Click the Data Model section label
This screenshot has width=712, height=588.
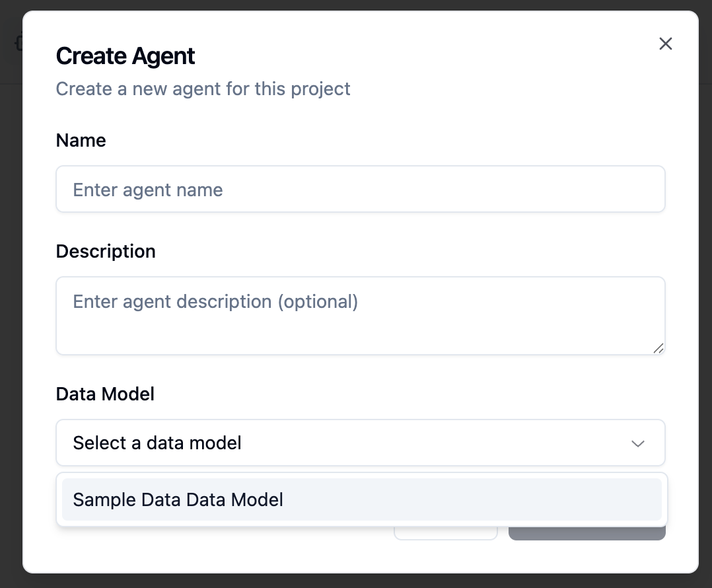104,394
